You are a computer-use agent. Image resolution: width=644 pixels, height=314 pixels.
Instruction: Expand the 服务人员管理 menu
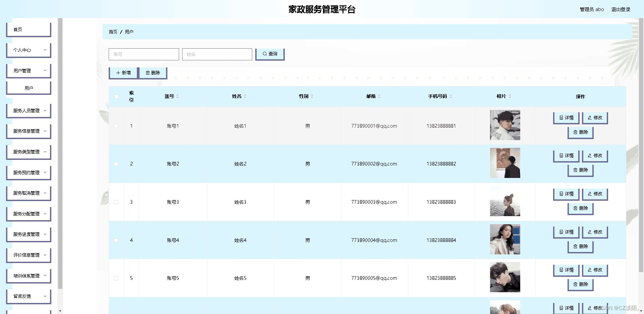point(29,111)
